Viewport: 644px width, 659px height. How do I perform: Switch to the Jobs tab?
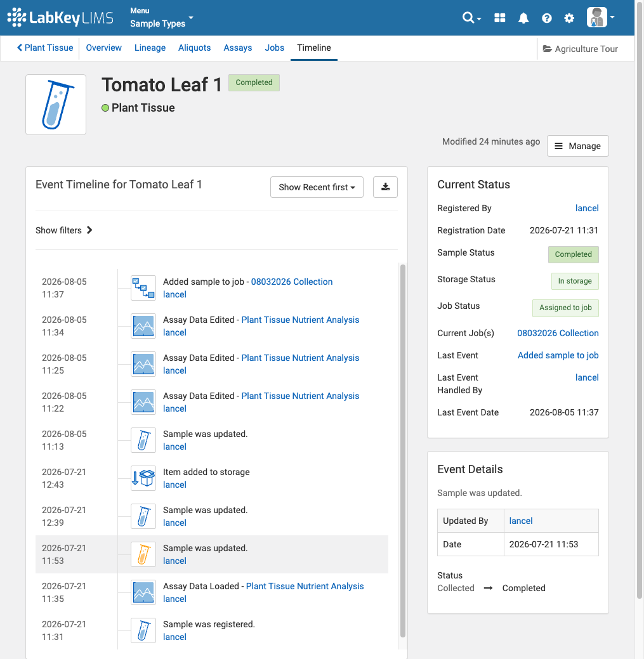coord(275,48)
